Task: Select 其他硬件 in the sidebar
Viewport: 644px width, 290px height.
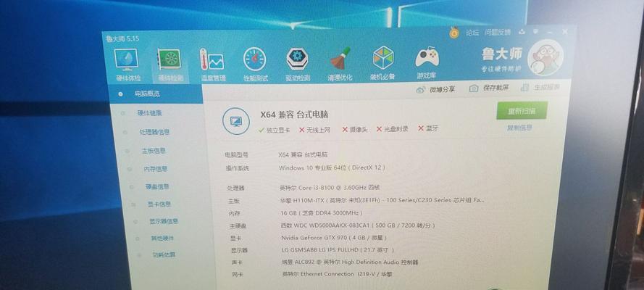Action: 162,239
